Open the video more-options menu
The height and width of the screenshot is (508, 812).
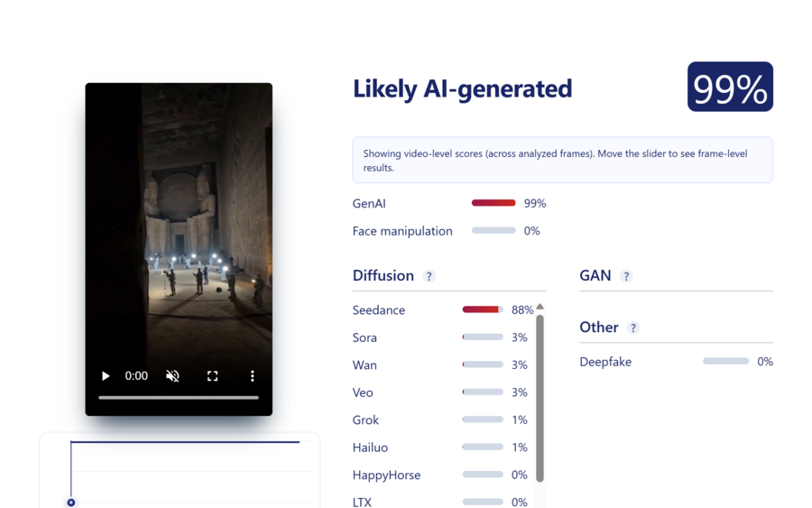click(253, 376)
